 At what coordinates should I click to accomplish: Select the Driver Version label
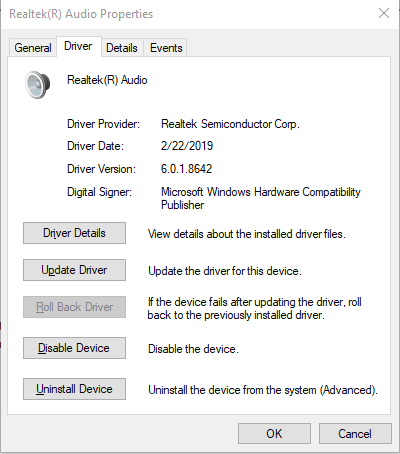click(101, 169)
